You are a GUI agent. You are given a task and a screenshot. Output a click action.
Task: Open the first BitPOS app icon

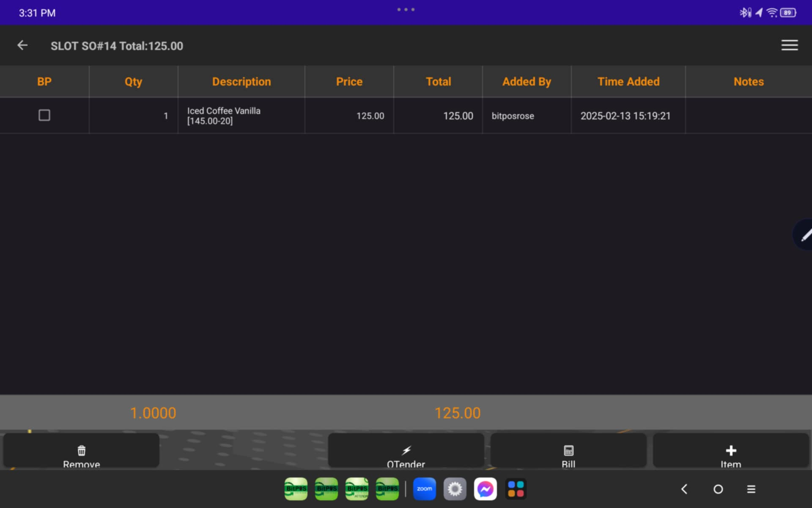click(296, 489)
